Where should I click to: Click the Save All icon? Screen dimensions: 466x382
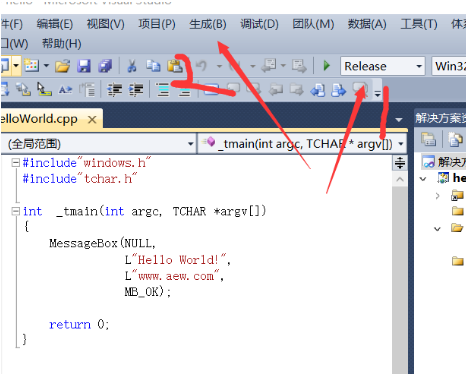[x=105, y=66]
